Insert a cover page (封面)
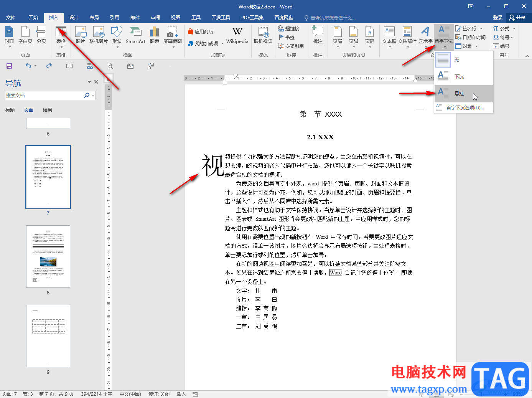Image resolution: width=532 pixels, height=398 pixels. point(9,36)
